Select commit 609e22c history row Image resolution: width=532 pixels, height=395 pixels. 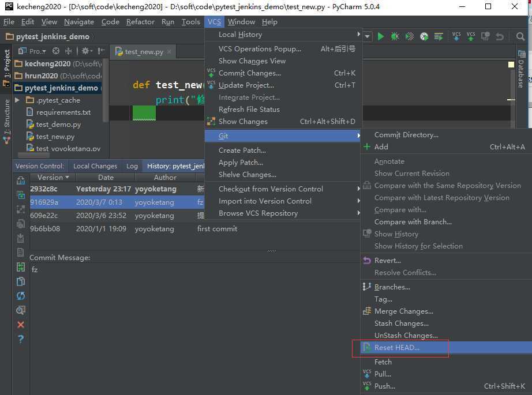tap(117, 215)
